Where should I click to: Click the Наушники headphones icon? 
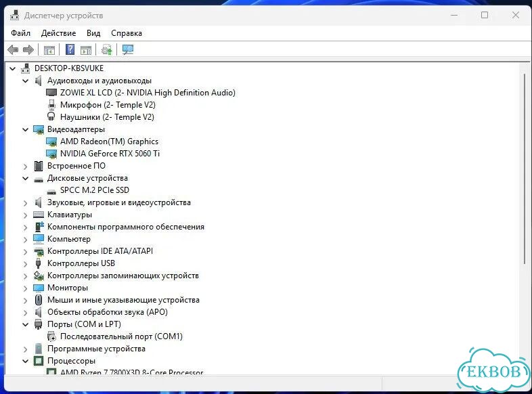51,116
